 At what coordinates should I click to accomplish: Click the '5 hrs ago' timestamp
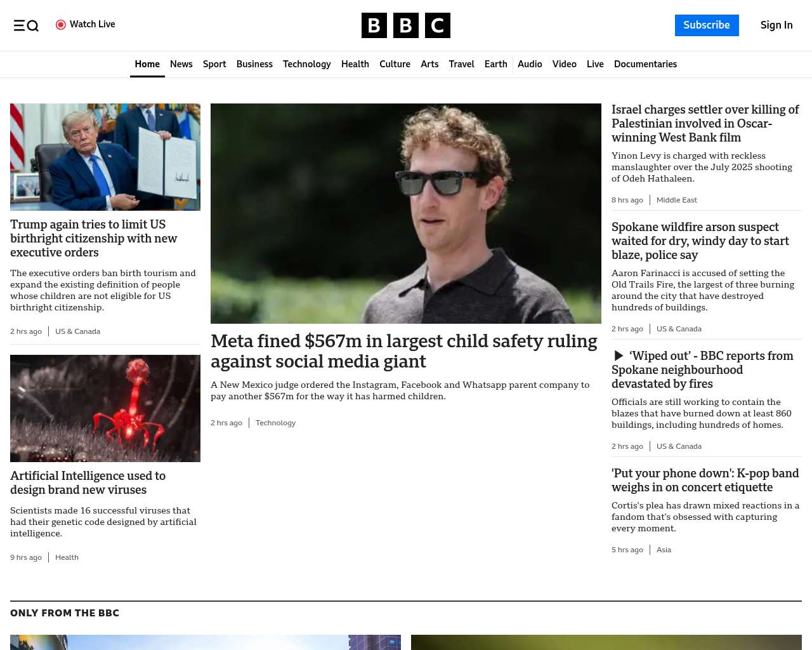coord(627,550)
